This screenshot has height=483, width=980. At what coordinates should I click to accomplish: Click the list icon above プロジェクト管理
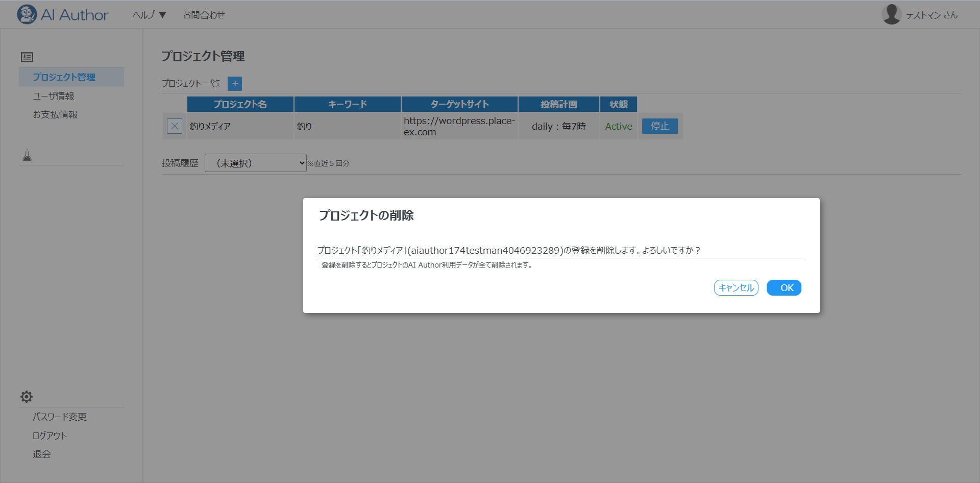[27, 57]
